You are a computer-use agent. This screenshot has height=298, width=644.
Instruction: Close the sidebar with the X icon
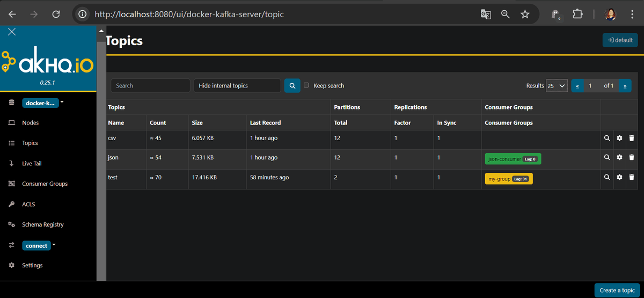coord(12,32)
